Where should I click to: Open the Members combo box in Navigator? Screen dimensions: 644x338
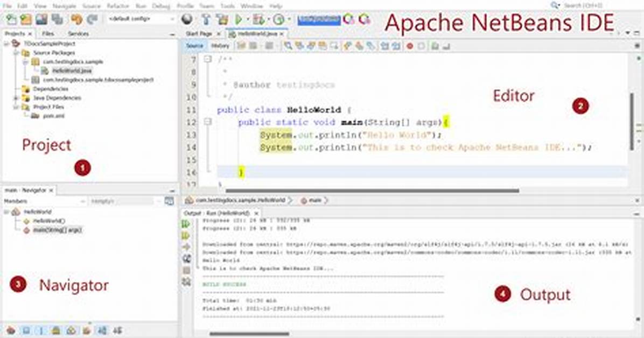(x=45, y=201)
